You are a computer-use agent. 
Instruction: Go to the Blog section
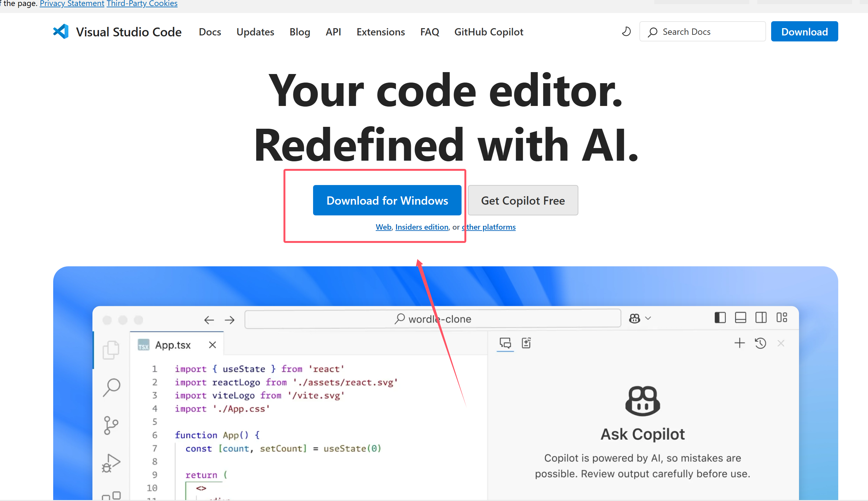click(x=299, y=32)
